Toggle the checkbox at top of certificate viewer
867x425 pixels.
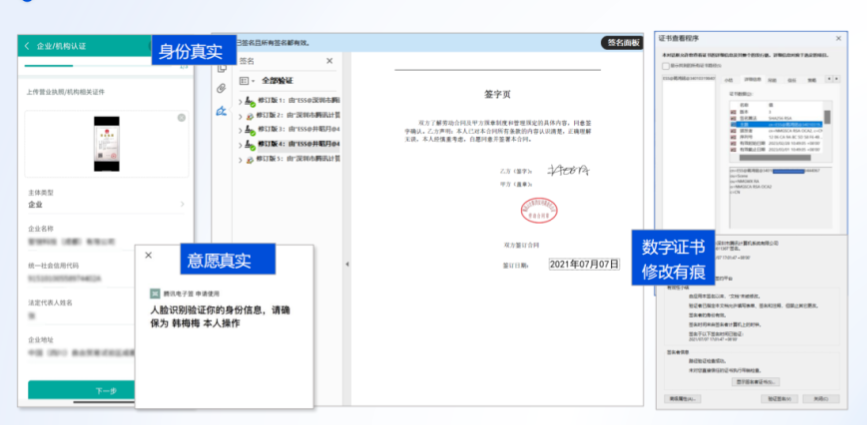click(665, 65)
